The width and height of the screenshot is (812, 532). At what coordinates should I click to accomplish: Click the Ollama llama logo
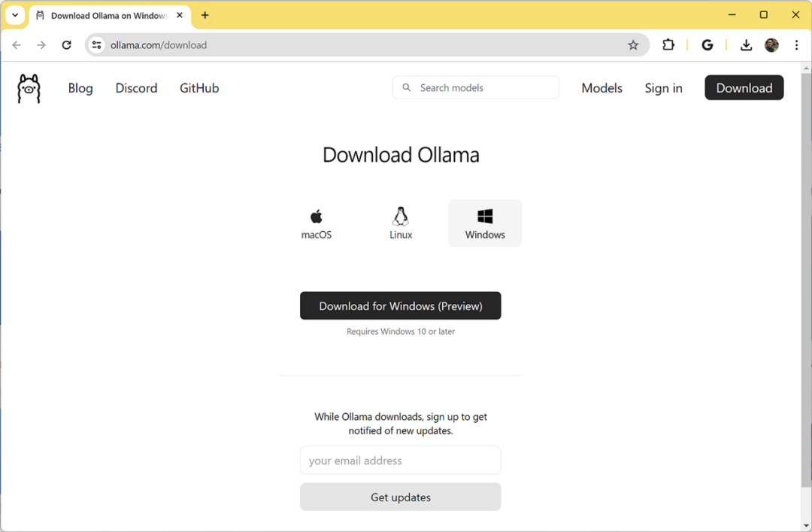tap(29, 89)
